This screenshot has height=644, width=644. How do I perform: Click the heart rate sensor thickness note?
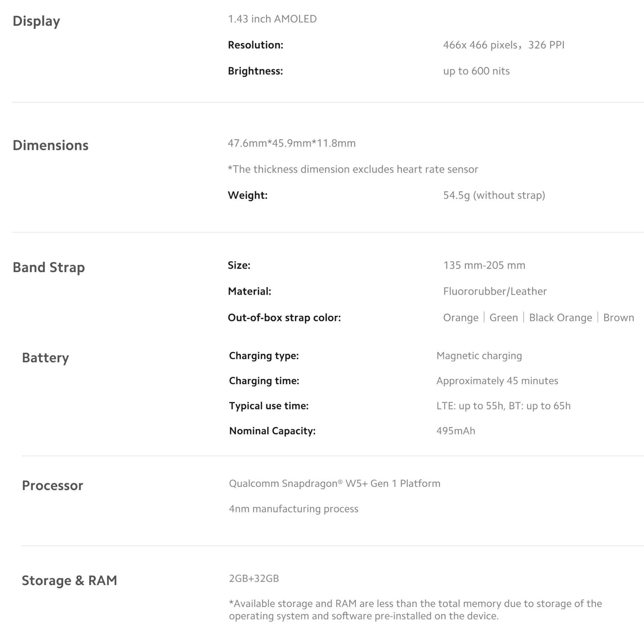coord(353,169)
